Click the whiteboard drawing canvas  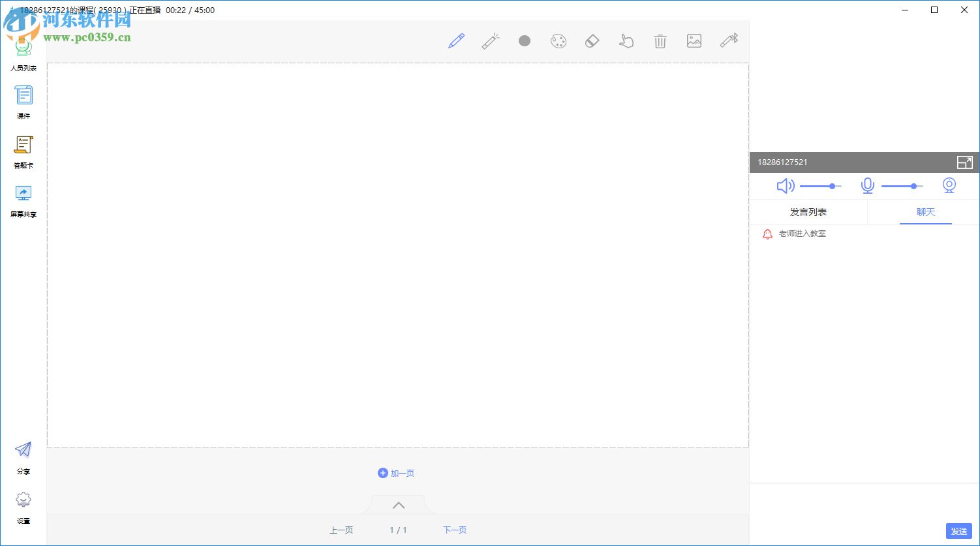point(398,256)
